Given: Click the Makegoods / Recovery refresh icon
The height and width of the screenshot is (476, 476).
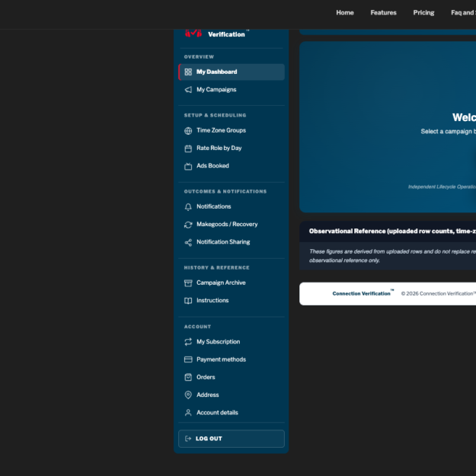Looking at the screenshot, I should click(x=188, y=225).
